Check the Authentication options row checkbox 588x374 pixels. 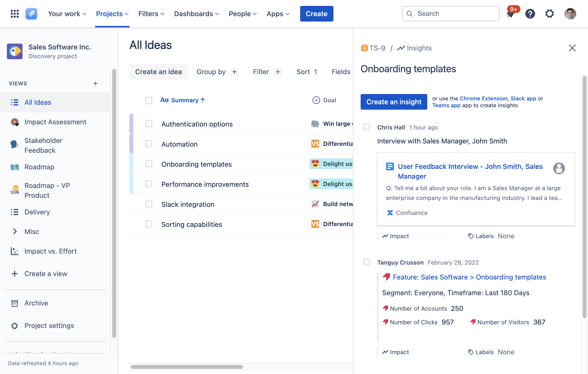149,124
